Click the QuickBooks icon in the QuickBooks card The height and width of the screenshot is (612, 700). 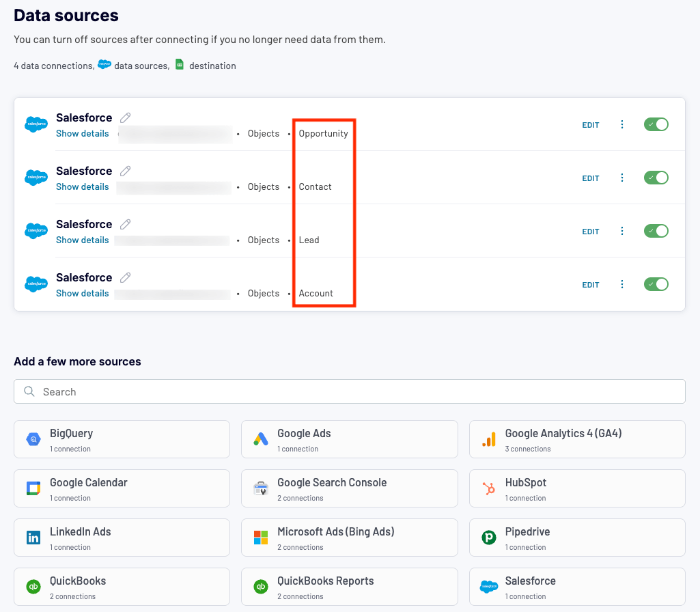[x=33, y=587]
